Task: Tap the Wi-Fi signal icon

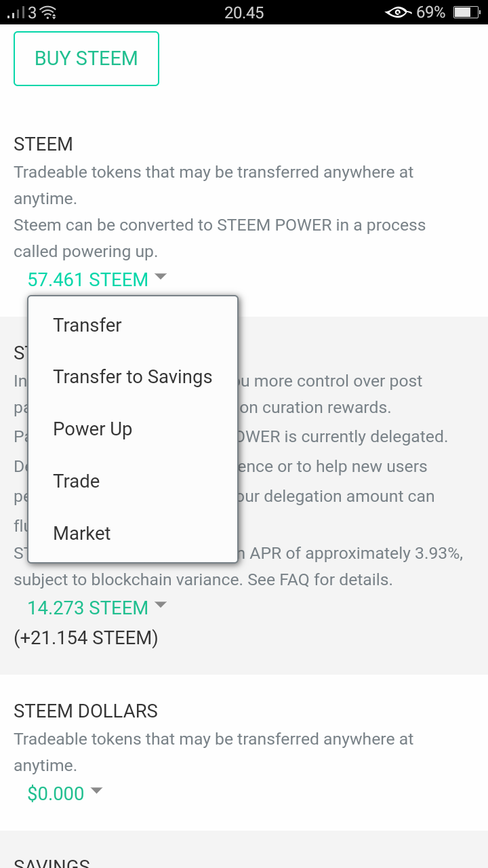Action: click(48, 12)
